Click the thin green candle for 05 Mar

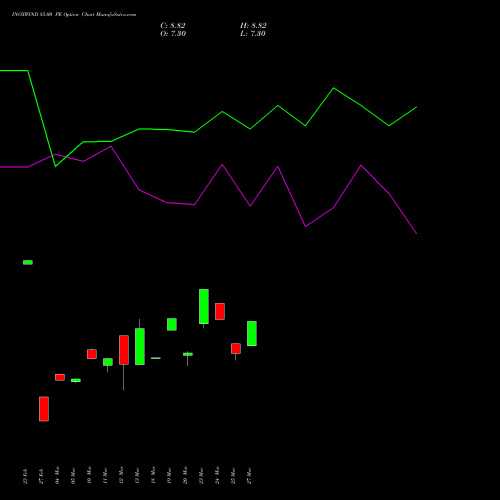click(76, 380)
